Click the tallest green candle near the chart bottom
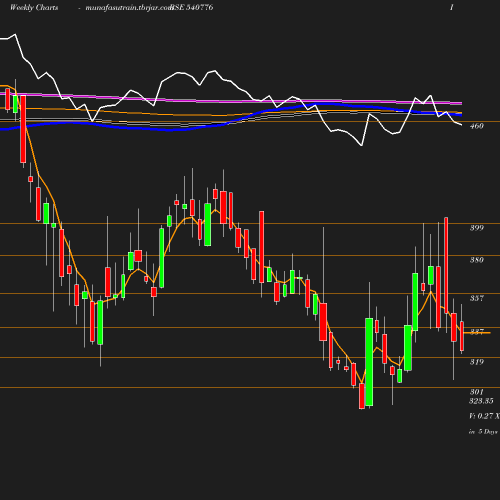Viewport: 500px width, 500px height. click(369, 362)
